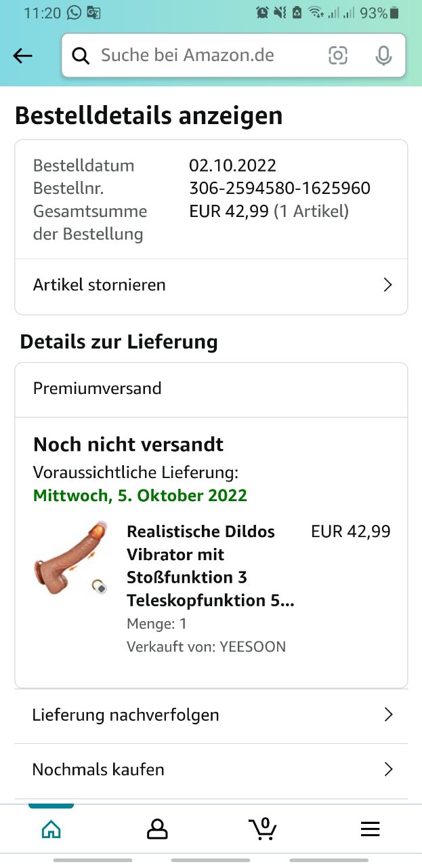The height and width of the screenshot is (868, 422).
Task: Open the Home tab icon
Action: [x=51, y=829]
